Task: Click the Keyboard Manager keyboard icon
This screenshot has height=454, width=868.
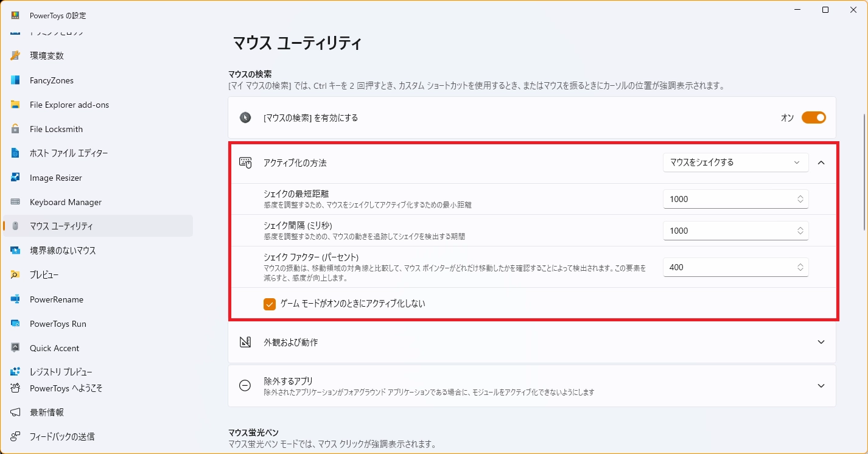Action: (x=16, y=202)
